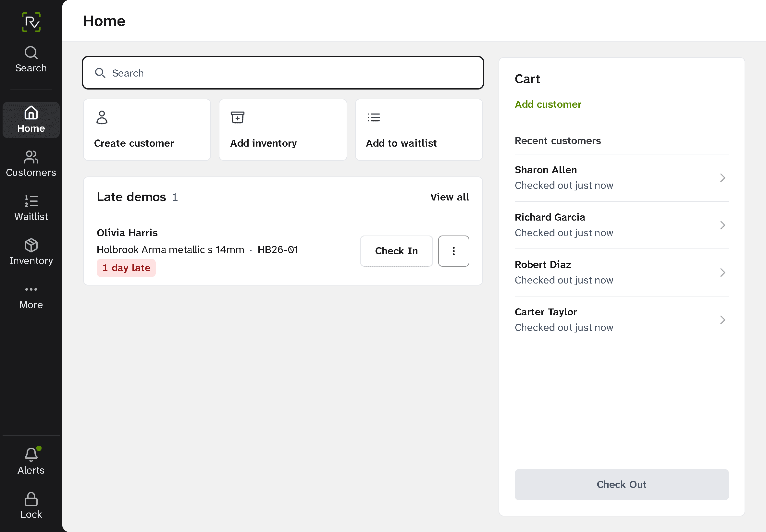Open Richard Garcia recent customer chevron
This screenshot has height=532, width=766.
click(x=722, y=225)
